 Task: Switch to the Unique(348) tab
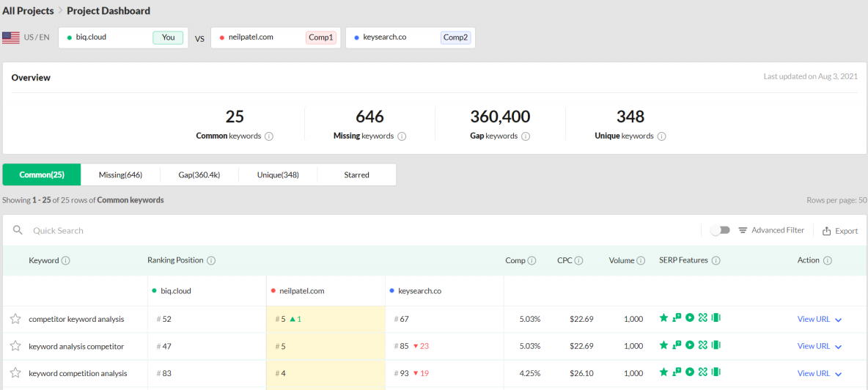coord(278,174)
